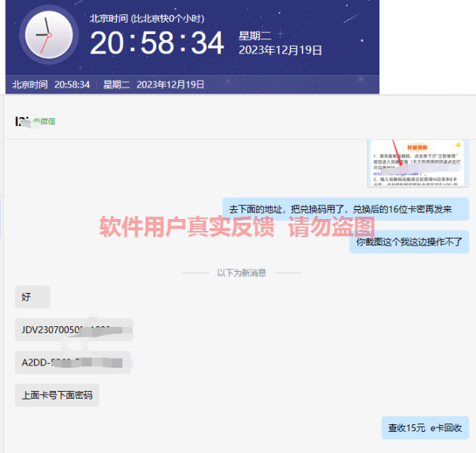Select the message starting with 去下面的地址
This screenshot has width=476, height=453.
pyautogui.click(x=345, y=209)
